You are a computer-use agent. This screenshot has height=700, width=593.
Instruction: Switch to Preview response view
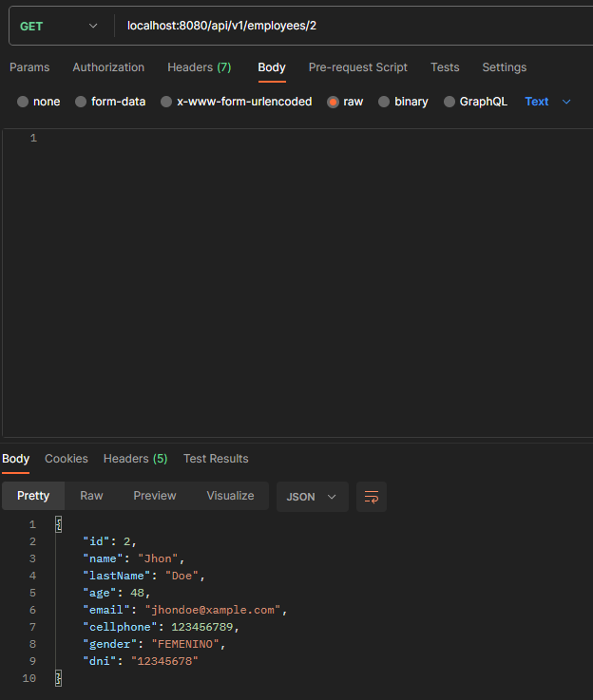tap(155, 496)
